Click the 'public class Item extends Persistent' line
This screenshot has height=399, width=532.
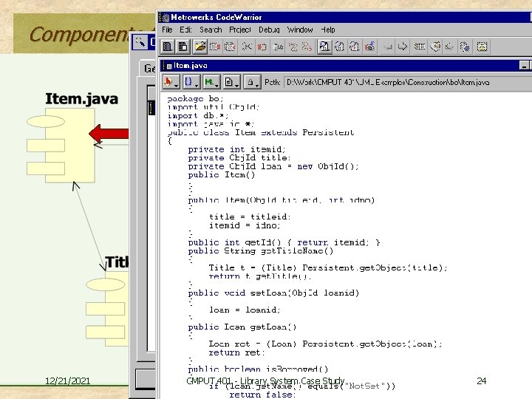click(261, 133)
